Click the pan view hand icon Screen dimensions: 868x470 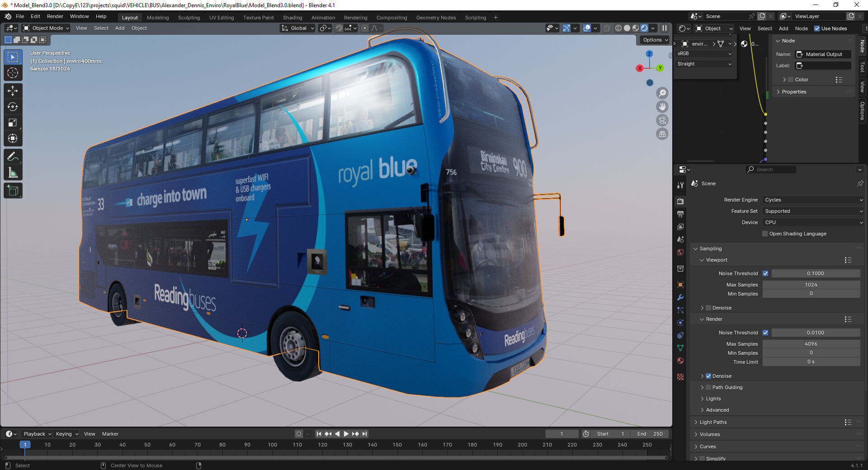click(x=662, y=107)
